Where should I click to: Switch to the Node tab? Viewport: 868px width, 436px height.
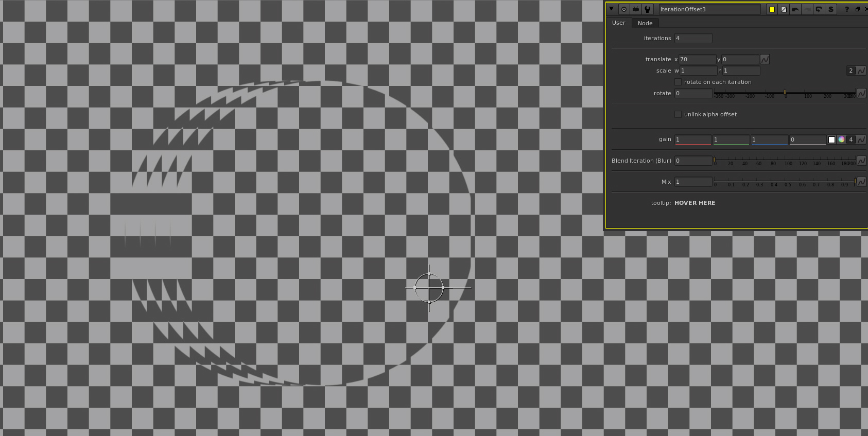pos(645,23)
